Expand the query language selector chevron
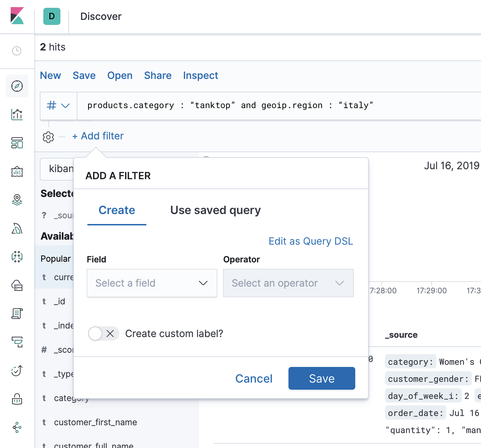The height and width of the screenshot is (448, 481). point(65,106)
